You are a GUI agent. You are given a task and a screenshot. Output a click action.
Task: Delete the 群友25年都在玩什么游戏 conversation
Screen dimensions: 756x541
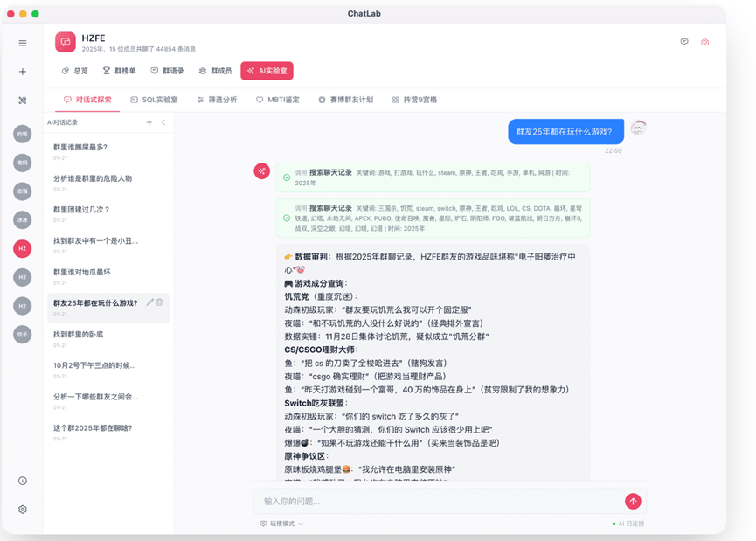160,302
